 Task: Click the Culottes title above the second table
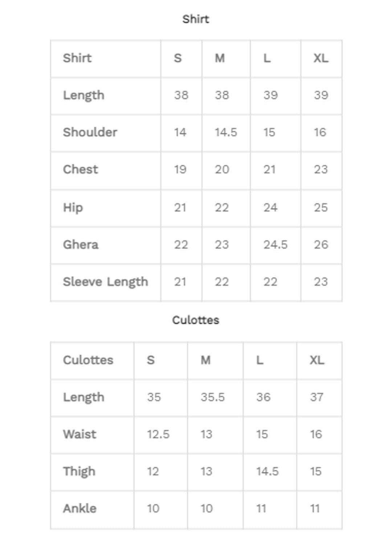[196, 320]
